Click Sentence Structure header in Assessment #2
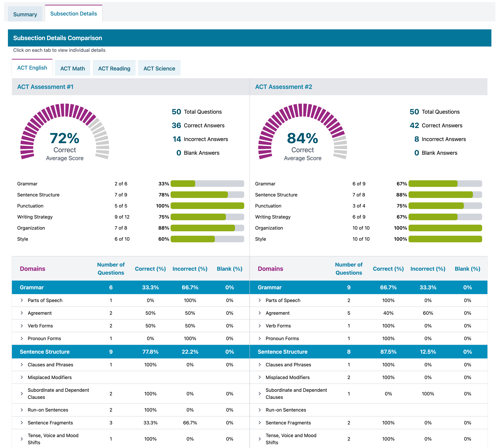 coord(282,352)
